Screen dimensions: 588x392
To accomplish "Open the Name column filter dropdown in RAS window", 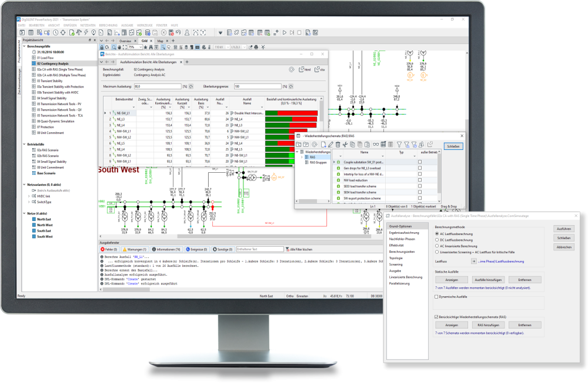I will pyautogui.click(x=383, y=156).
